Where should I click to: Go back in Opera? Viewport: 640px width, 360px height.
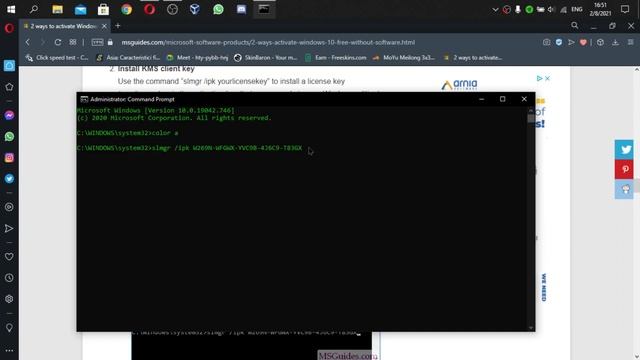pos(28,42)
